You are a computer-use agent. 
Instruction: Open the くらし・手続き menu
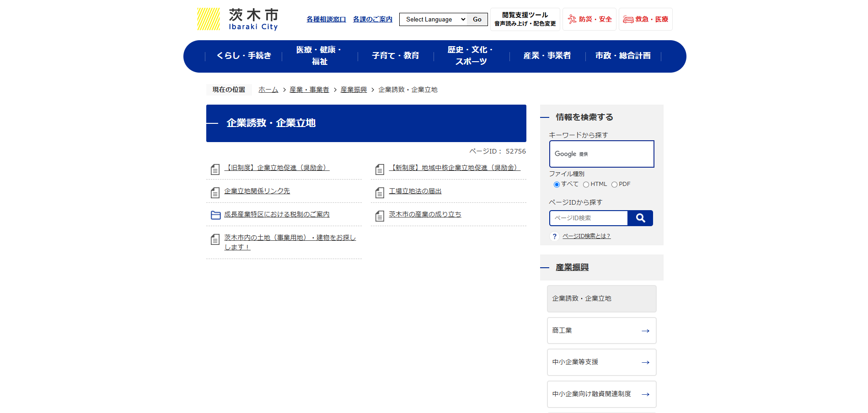[244, 56]
